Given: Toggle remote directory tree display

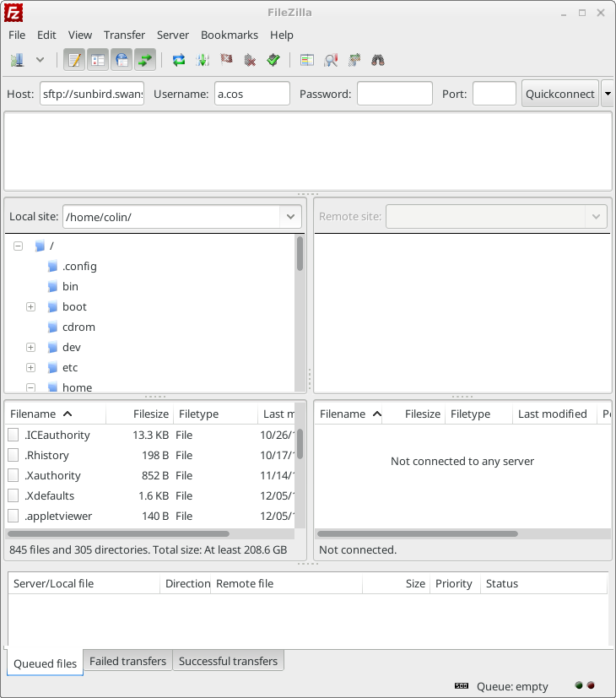Looking at the screenshot, I should 122,60.
